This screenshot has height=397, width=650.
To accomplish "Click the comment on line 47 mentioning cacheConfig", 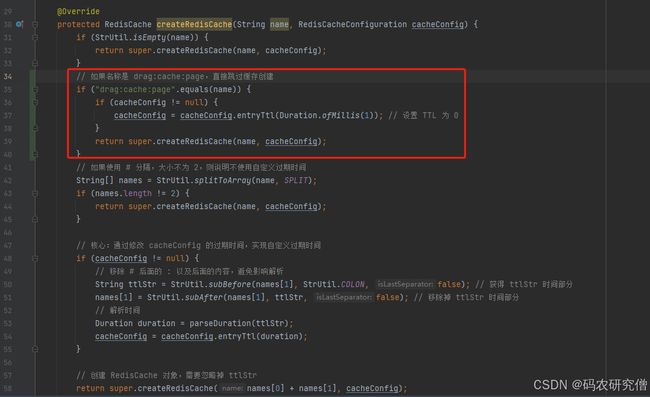I will [x=198, y=245].
